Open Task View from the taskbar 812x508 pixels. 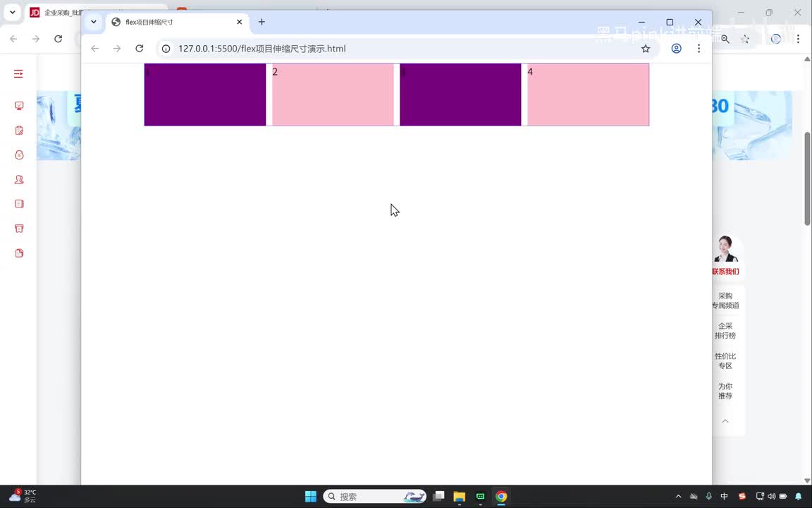tap(438, 497)
